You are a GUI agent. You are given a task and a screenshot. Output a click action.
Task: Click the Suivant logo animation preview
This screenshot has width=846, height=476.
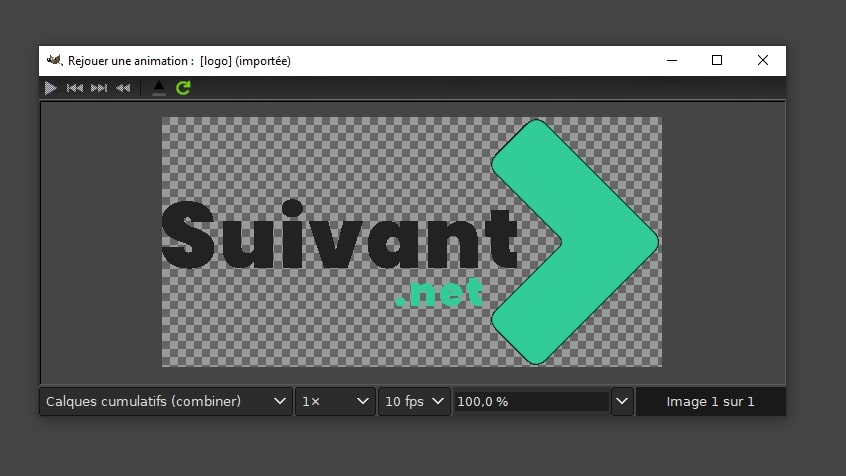click(412, 242)
